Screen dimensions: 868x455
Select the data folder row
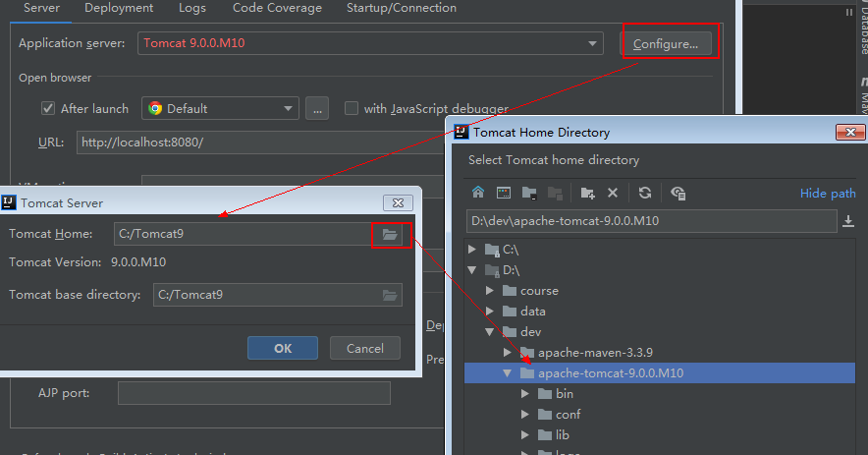[659, 311]
